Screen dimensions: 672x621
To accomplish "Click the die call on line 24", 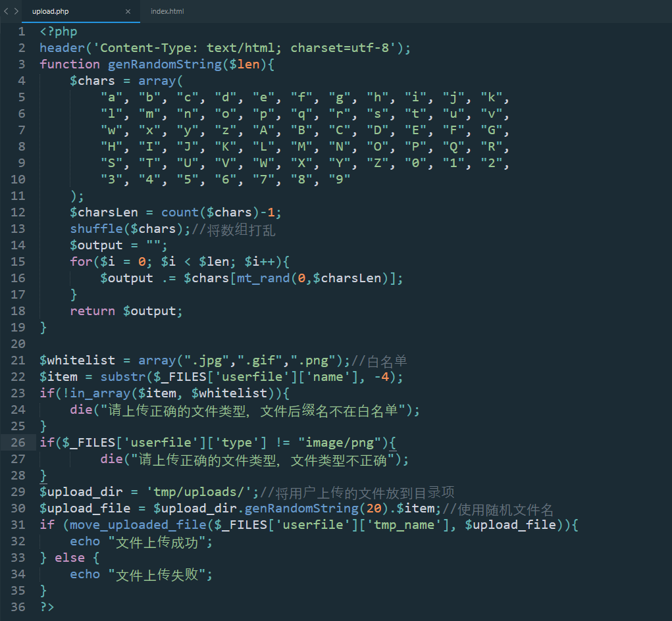I will point(81,410).
